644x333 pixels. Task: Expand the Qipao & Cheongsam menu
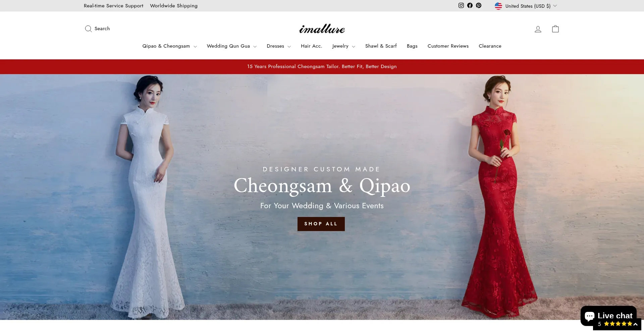coord(169,46)
